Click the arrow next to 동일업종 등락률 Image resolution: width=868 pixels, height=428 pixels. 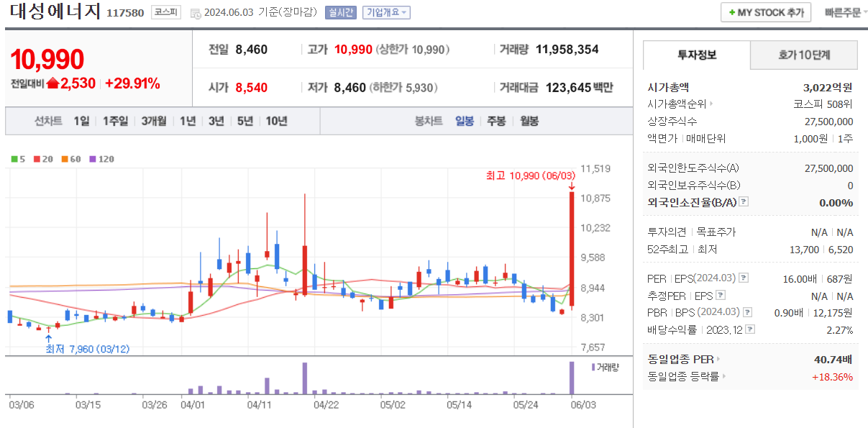tap(723, 376)
